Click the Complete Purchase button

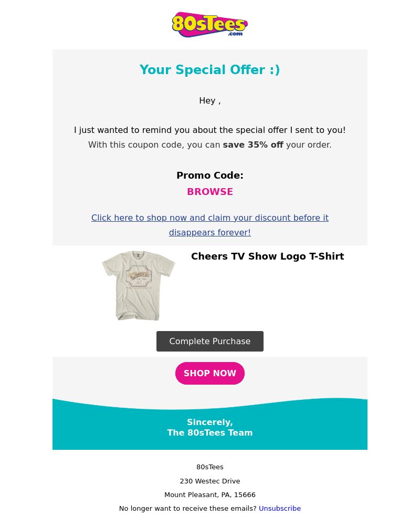coord(210,341)
